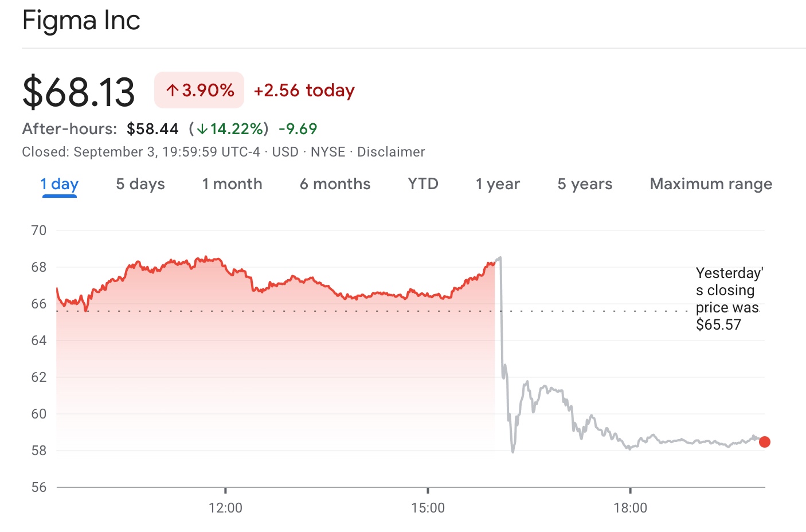806x532 pixels.
Task: Click the red dot ending the chart line
Action: point(764,442)
